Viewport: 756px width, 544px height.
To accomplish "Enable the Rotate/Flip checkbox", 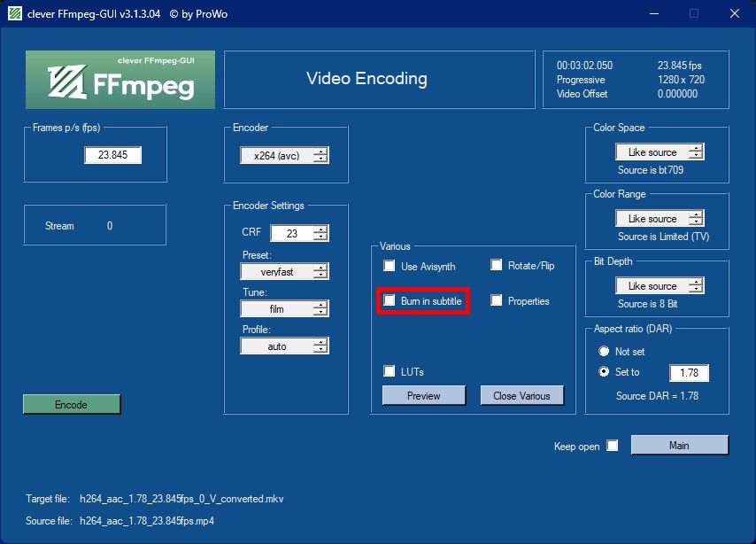I will click(496, 265).
